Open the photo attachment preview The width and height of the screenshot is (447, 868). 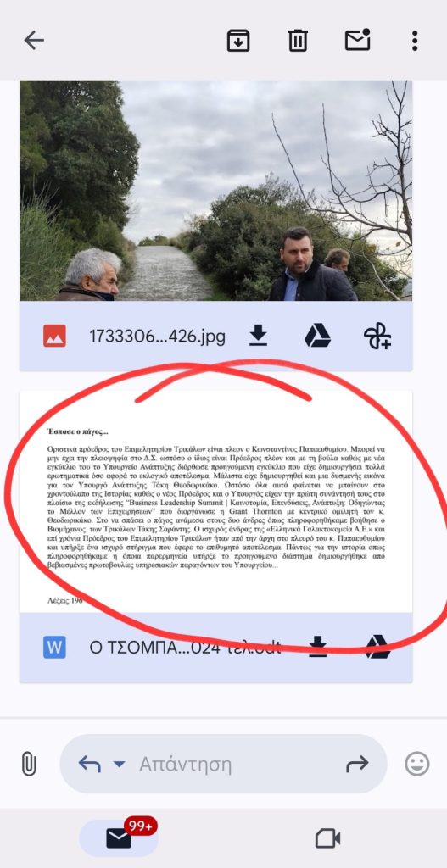(x=216, y=191)
